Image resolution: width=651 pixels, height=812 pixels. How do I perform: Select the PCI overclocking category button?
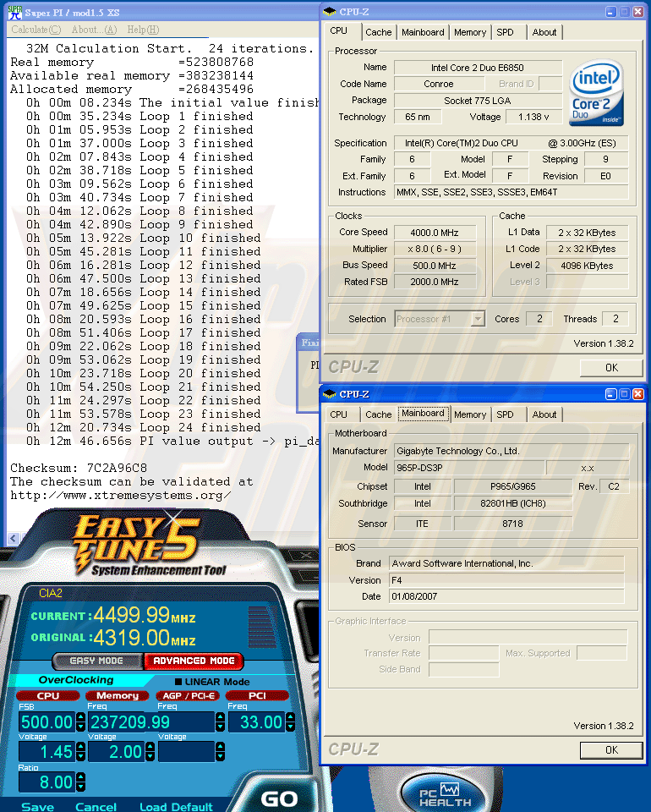tap(257, 695)
